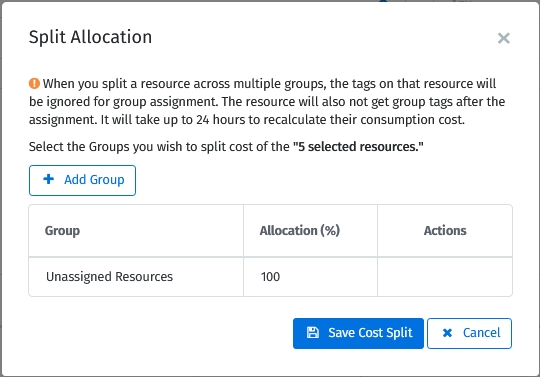Viewport: 540px width, 377px height.
Task: Click the bold "5 selected resources." text
Action: (358, 147)
